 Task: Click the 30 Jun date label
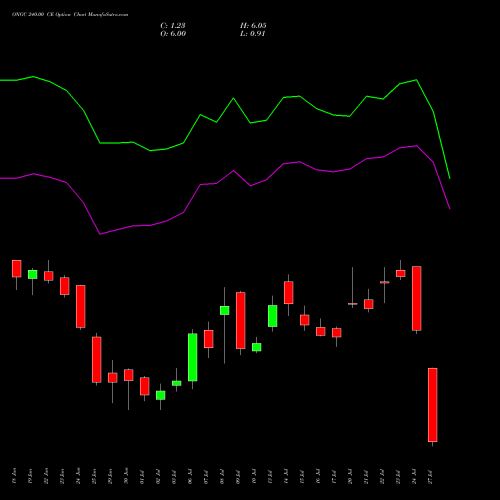pos(126,476)
